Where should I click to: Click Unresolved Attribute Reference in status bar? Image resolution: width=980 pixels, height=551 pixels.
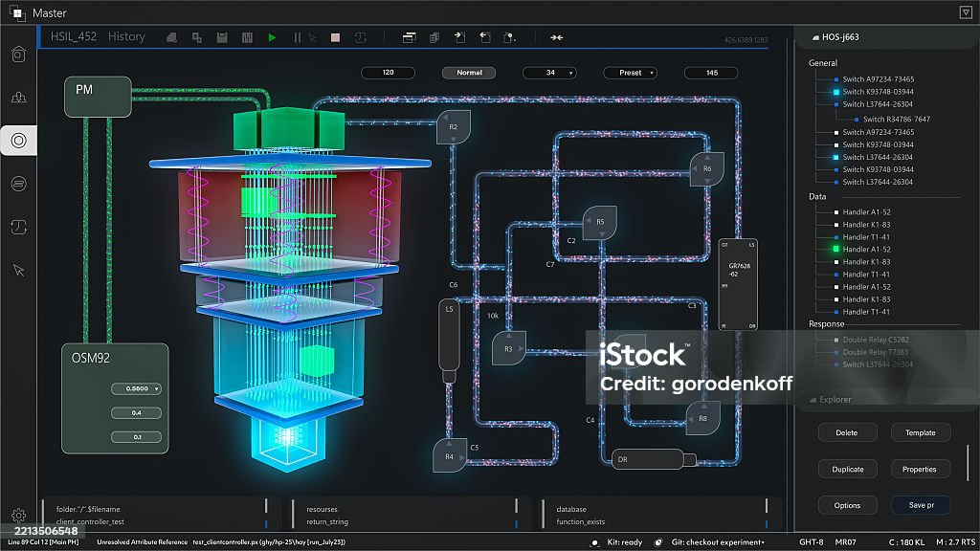(x=142, y=542)
